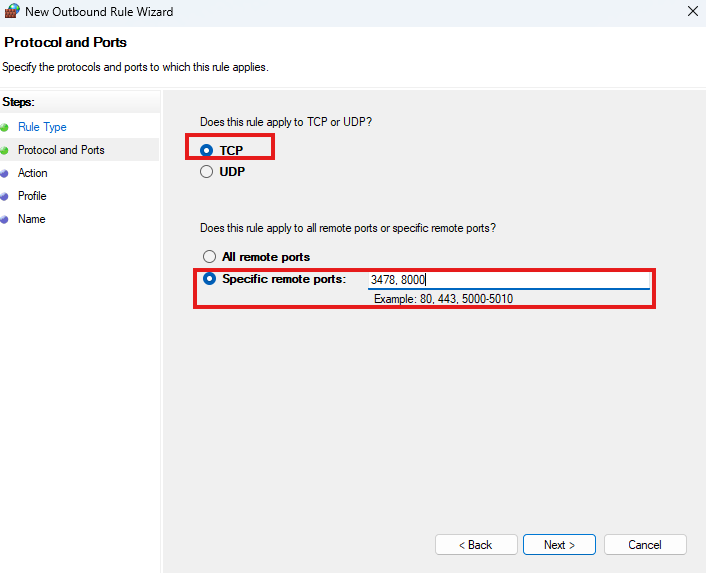The image size is (706, 573).
Task: Choose the Specific remote ports option
Action: tap(209, 279)
